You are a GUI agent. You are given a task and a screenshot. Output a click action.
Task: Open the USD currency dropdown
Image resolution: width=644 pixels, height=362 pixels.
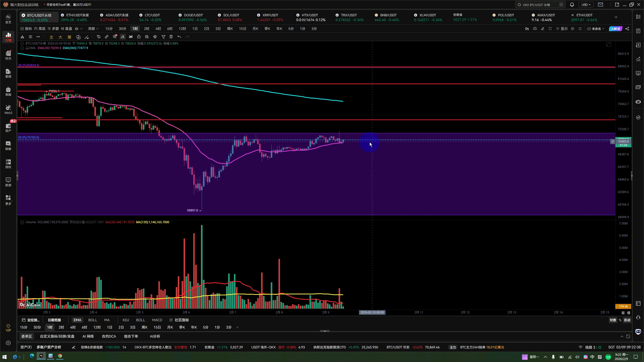pyautogui.click(x=586, y=5)
